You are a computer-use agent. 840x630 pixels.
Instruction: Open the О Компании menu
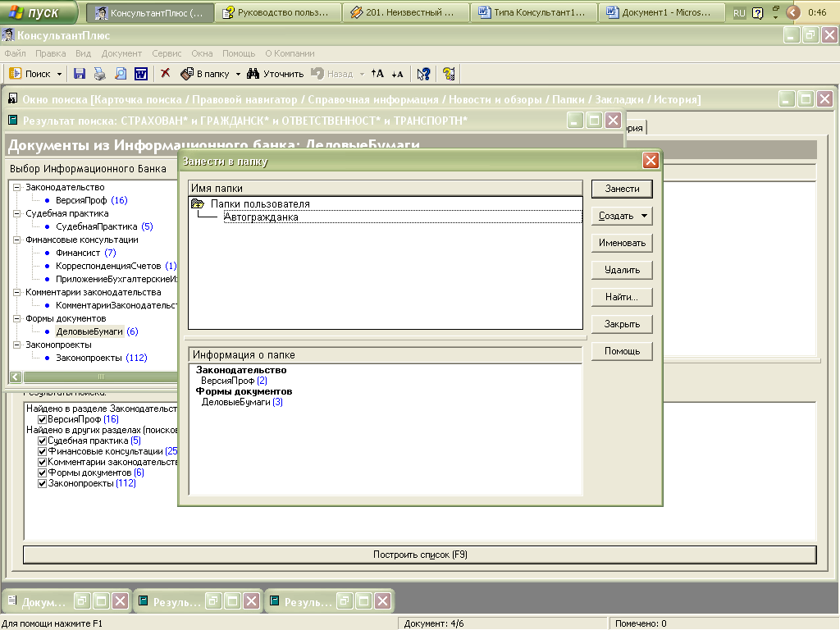coord(290,53)
